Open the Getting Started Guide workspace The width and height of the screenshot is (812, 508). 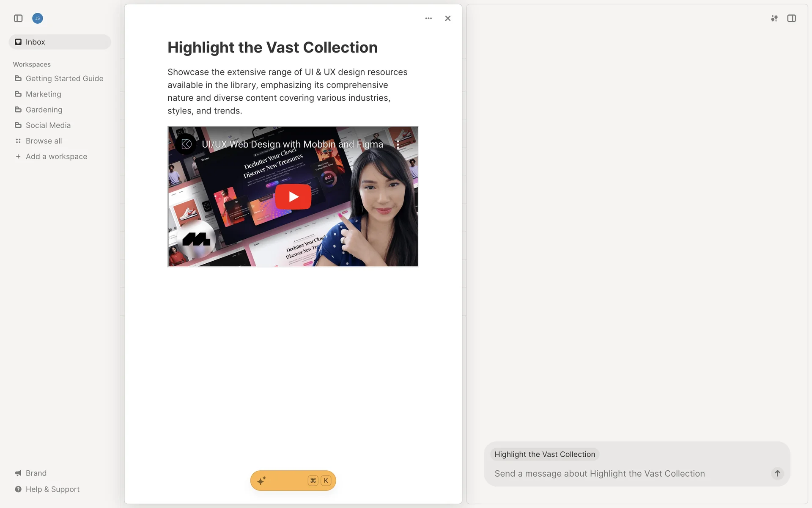click(x=64, y=78)
